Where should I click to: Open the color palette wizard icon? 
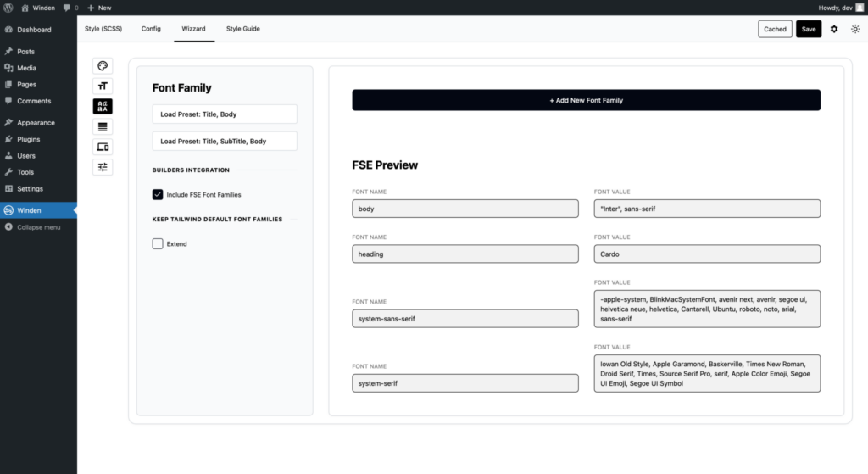[103, 66]
